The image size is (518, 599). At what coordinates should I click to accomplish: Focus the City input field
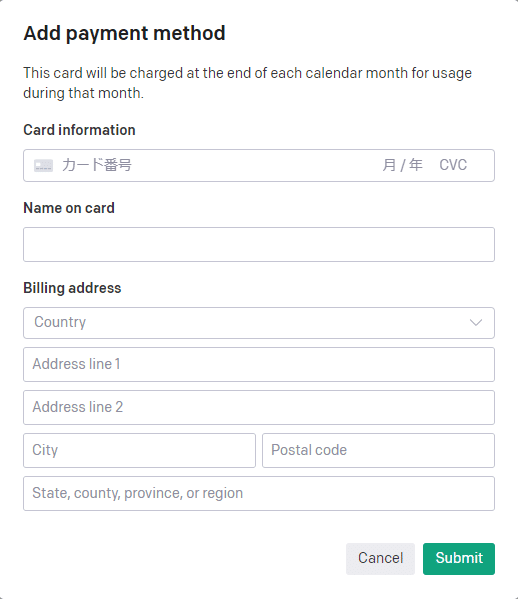139,450
